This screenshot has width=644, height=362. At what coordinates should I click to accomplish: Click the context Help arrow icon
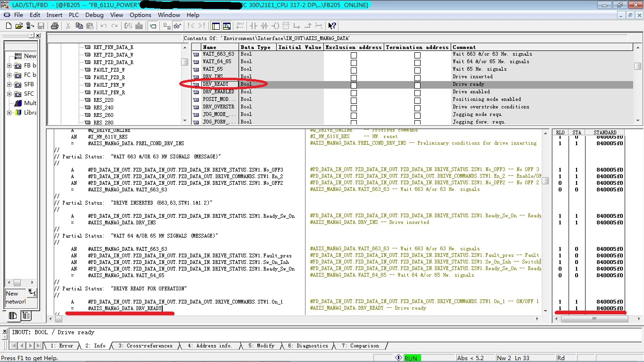click(x=332, y=26)
